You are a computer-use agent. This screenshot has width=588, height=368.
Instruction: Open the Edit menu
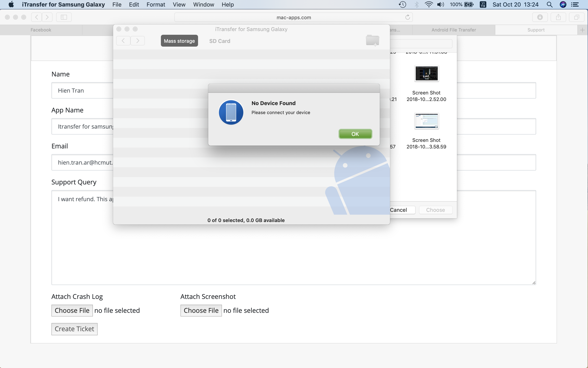coord(134,4)
